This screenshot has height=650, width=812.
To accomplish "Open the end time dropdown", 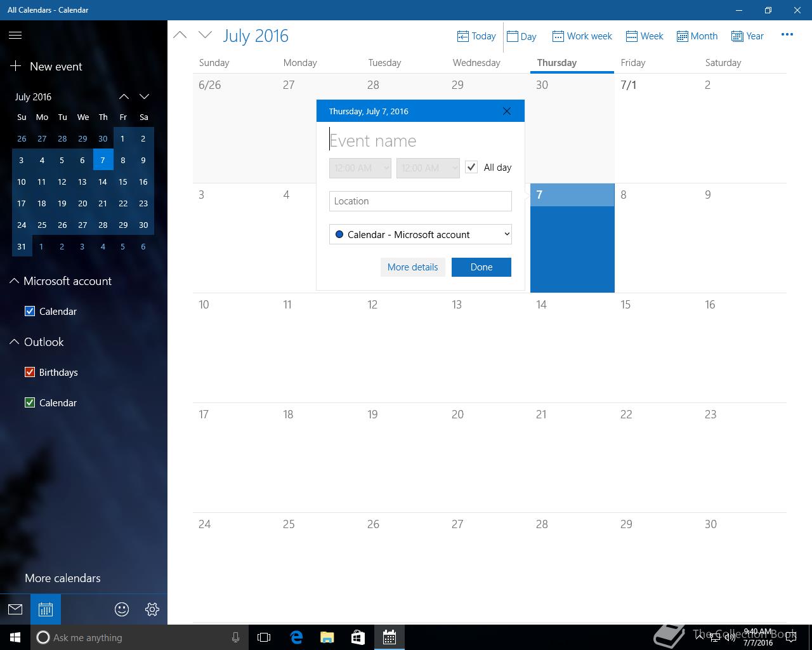I will pyautogui.click(x=428, y=168).
